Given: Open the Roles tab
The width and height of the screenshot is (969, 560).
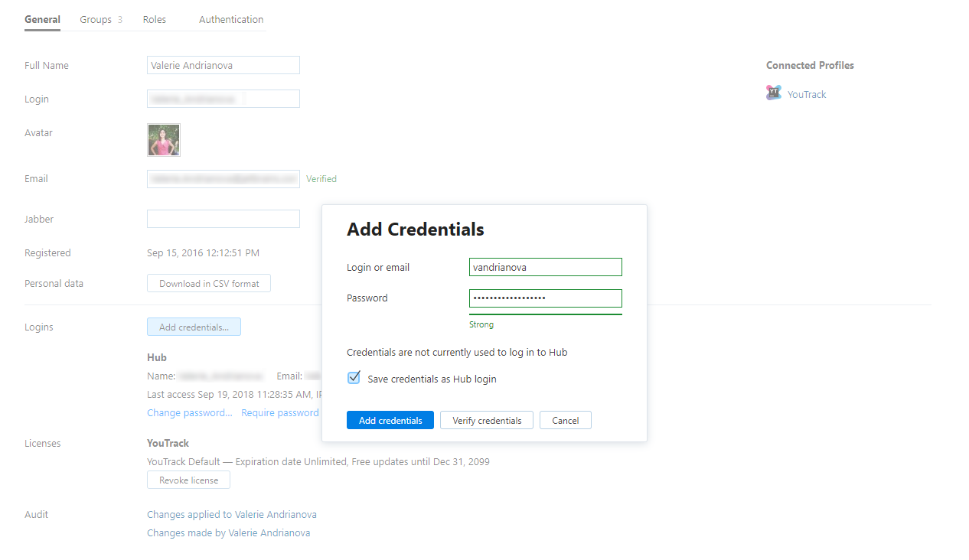Looking at the screenshot, I should coord(155,20).
